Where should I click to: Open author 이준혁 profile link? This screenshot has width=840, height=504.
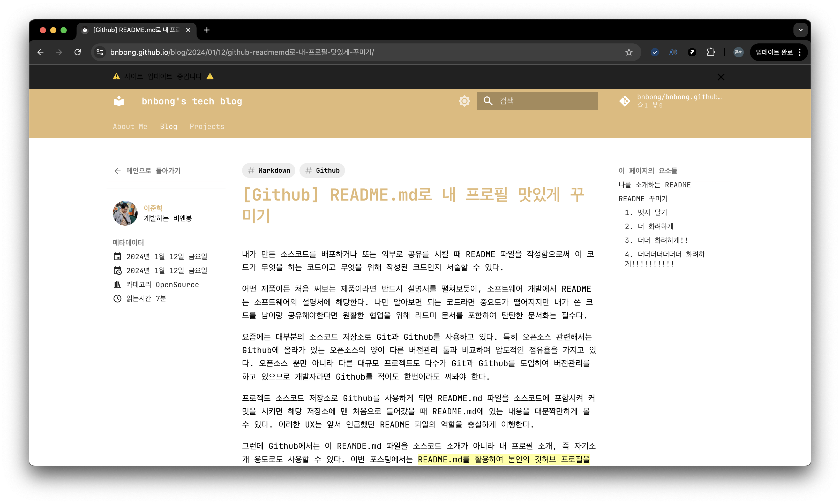pyautogui.click(x=153, y=208)
